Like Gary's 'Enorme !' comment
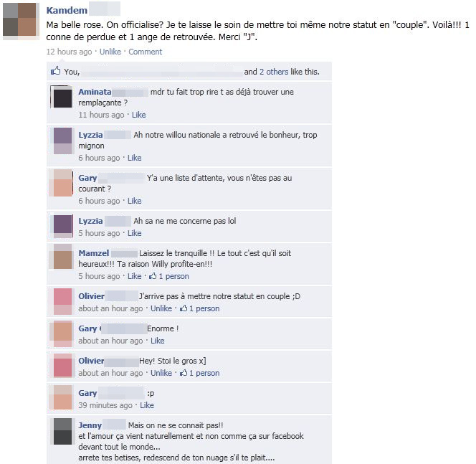The width and height of the screenshot is (476, 464). (158, 341)
